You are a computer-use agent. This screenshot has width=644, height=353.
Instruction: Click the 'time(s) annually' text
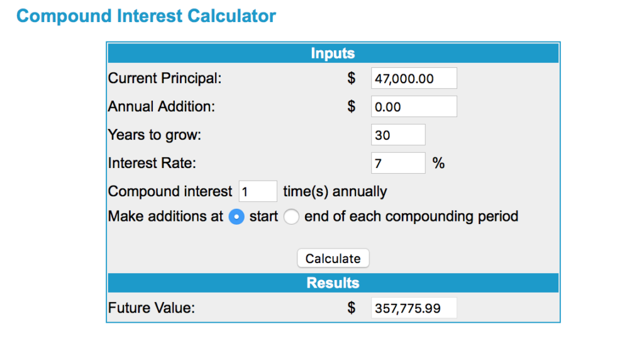tap(335, 191)
